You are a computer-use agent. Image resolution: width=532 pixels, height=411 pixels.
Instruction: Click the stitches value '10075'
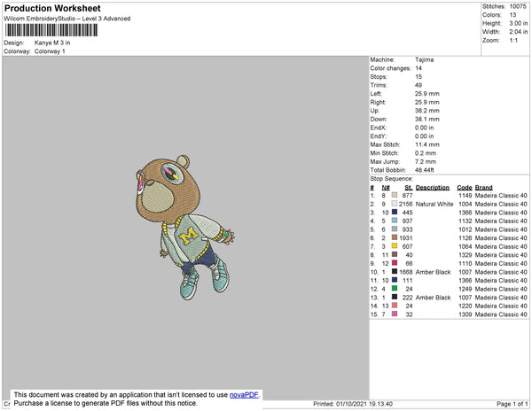point(518,6)
